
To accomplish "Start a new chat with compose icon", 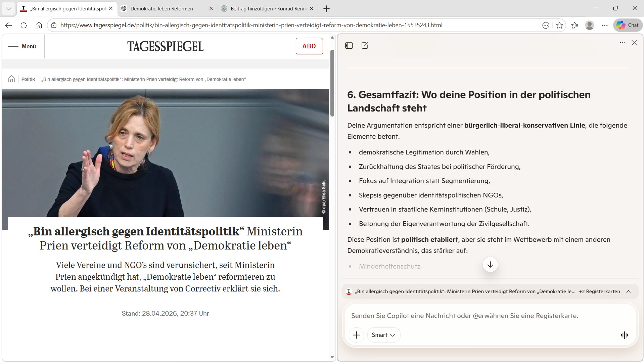I will pos(365,46).
